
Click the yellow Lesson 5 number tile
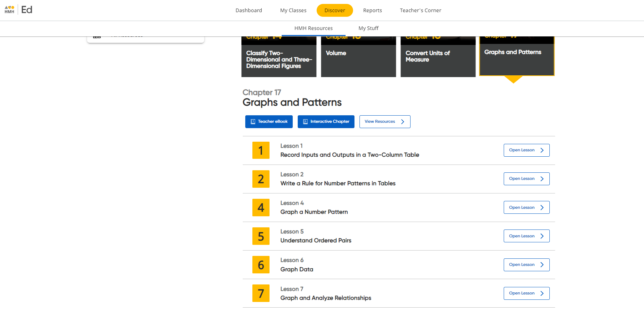tap(261, 236)
